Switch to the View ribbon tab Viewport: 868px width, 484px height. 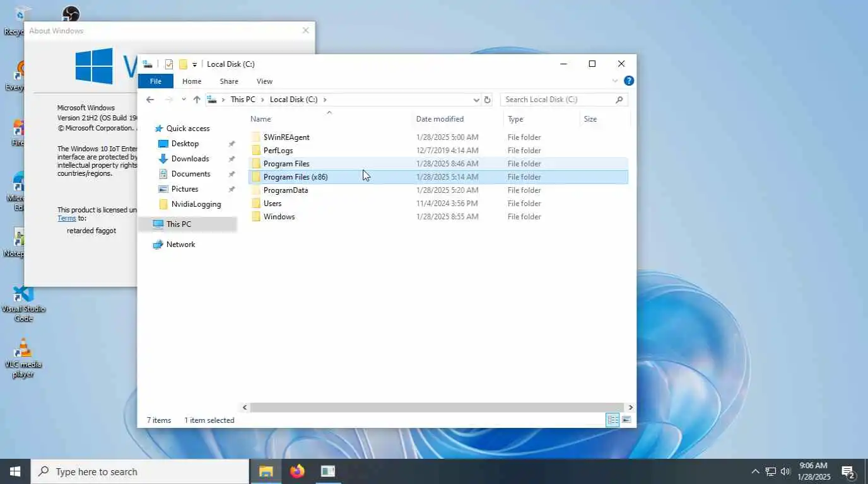tap(264, 81)
